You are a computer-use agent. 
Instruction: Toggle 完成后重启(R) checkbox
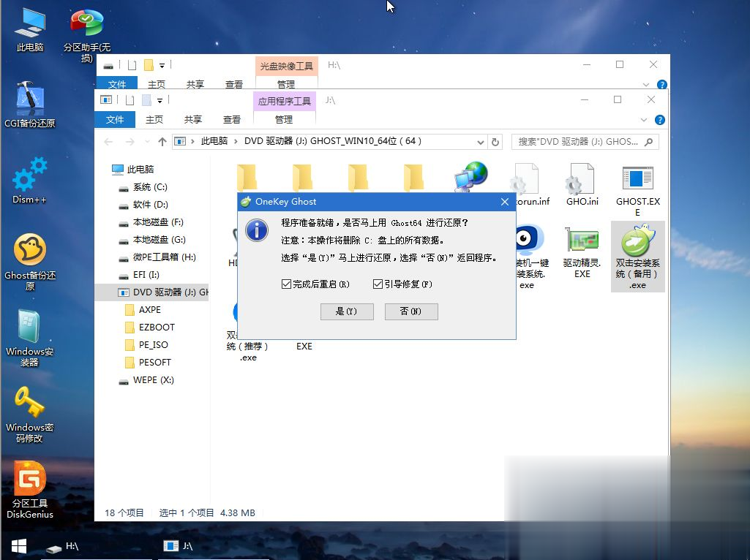287,284
